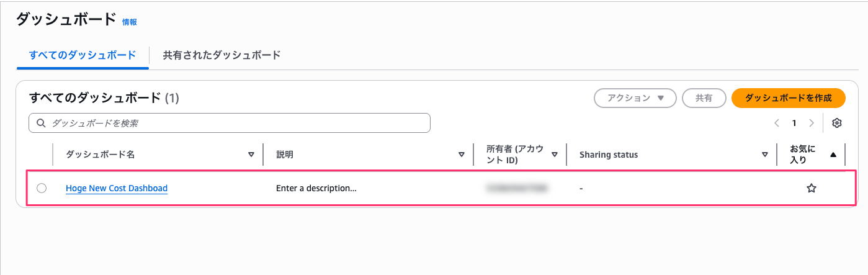Open the Hoge New Cost Dashboad link
This screenshot has width=868, height=275.
[117, 188]
